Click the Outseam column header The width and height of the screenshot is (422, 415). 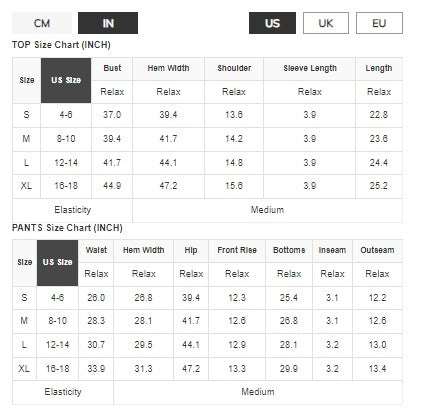point(377,250)
